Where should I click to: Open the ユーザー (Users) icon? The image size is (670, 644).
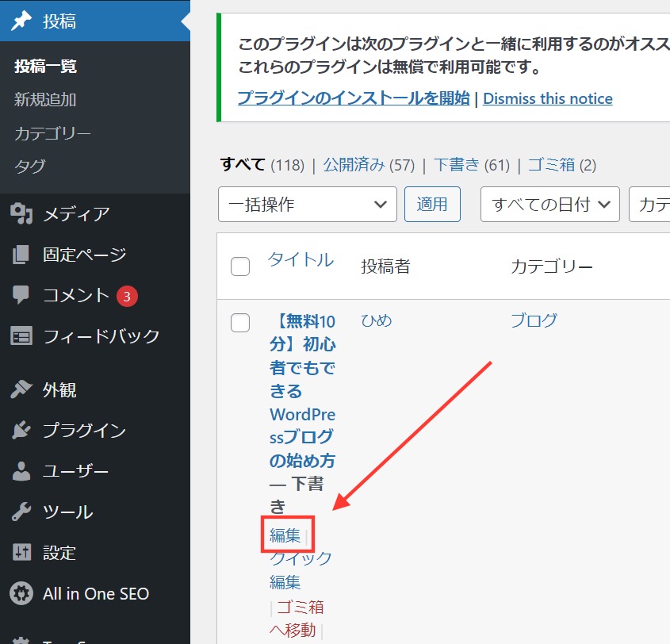[x=19, y=471]
